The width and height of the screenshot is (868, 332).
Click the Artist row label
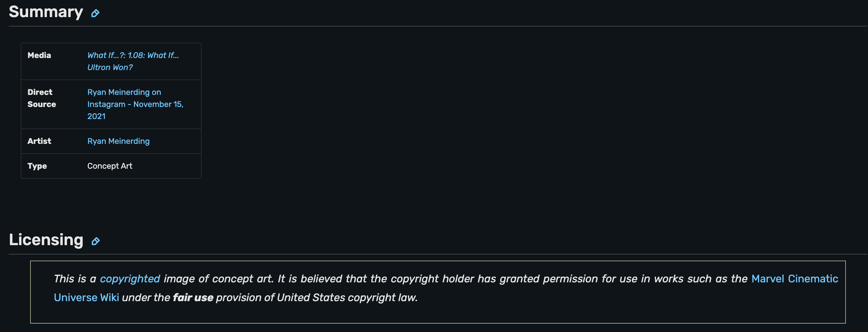point(39,141)
